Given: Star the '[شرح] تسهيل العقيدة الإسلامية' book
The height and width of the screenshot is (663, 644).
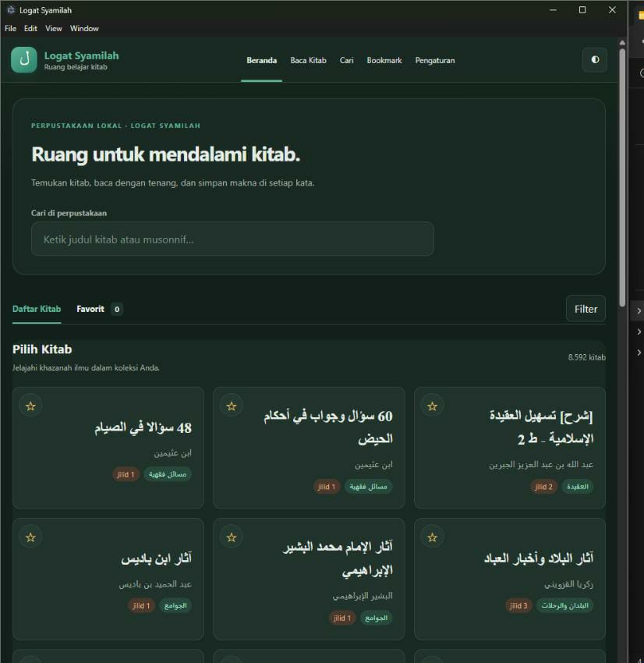Looking at the screenshot, I should coord(432,406).
